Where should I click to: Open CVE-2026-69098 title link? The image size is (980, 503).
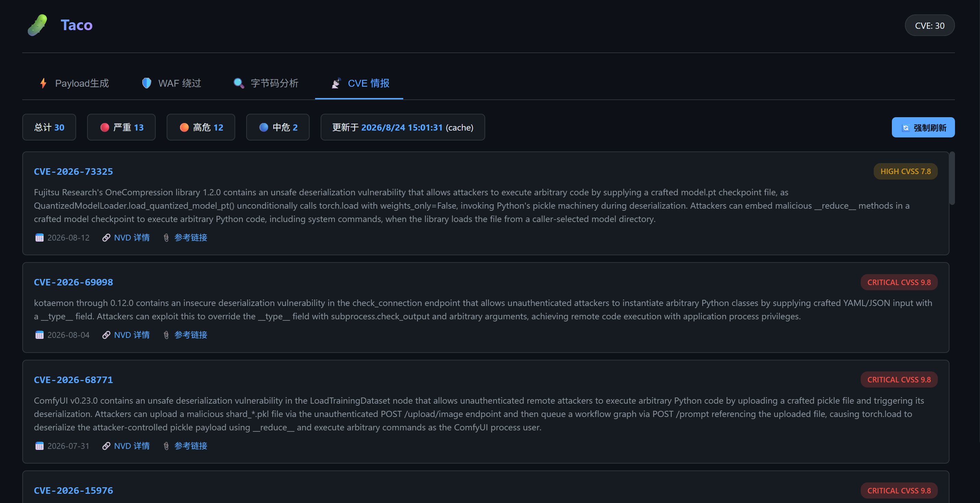pos(73,282)
